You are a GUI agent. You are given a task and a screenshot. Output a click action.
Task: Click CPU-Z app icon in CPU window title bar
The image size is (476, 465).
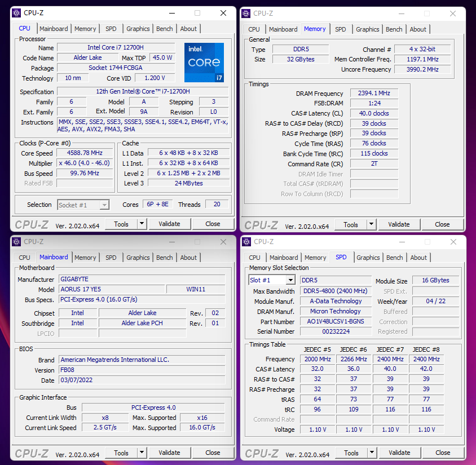16,13
